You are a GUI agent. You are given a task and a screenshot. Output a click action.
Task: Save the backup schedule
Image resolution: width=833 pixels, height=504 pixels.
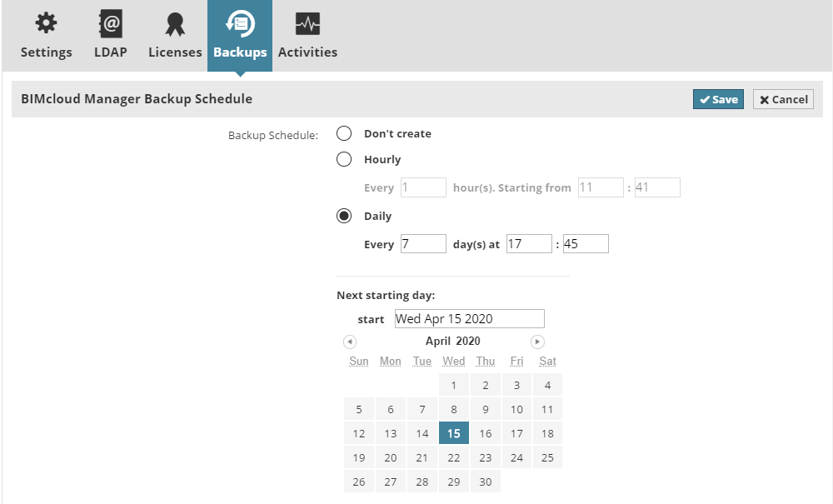coord(718,99)
